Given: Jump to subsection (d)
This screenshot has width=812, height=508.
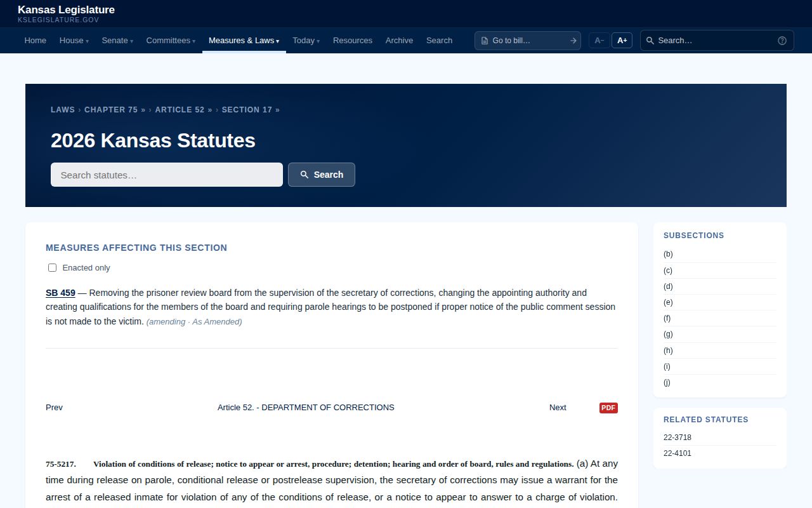Looking at the screenshot, I should pos(668,286).
